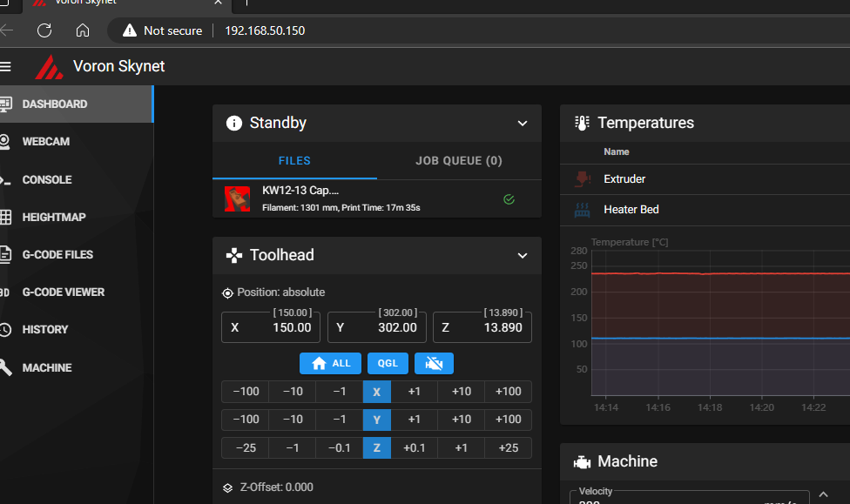Move Y axis by +1
Image resolution: width=850 pixels, height=504 pixels.
pyautogui.click(x=415, y=420)
